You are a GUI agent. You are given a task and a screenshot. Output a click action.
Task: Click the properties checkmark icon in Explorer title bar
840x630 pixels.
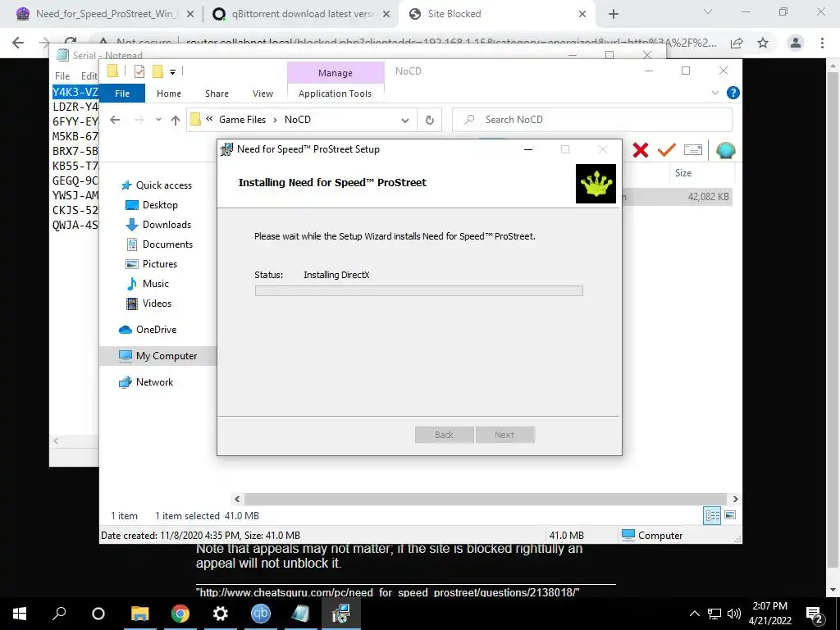139,71
